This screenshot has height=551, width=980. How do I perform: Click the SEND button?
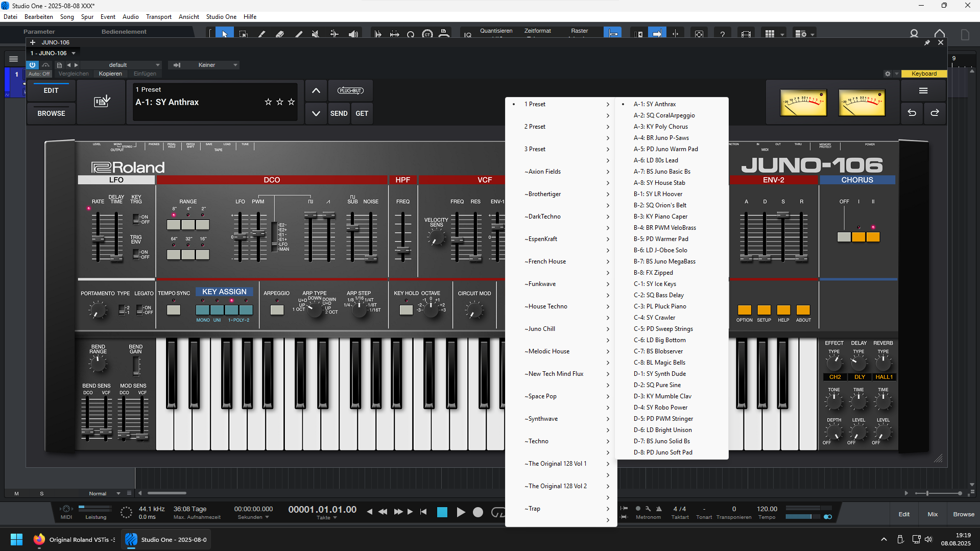point(339,113)
